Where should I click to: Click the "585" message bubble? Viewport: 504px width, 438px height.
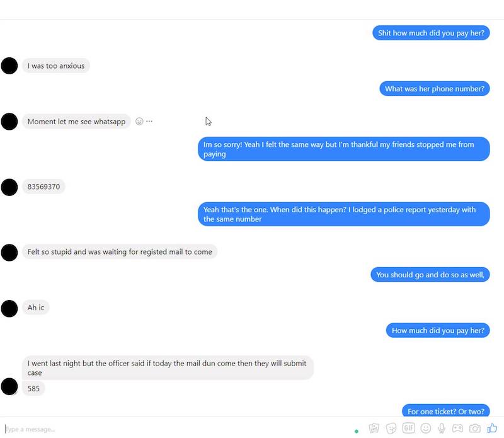click(x=33, y=389)
